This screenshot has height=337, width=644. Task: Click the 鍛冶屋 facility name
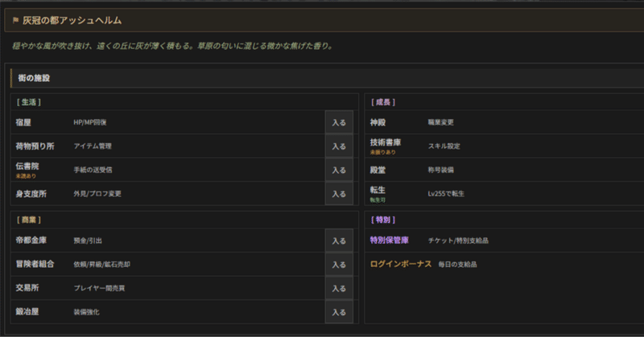click(x=27, y=311)
